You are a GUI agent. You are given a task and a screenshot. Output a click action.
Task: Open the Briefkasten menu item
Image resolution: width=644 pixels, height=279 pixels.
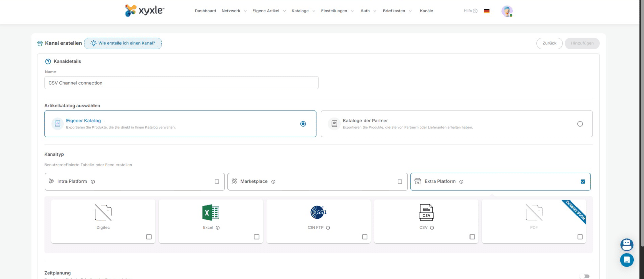pos(394,11)
